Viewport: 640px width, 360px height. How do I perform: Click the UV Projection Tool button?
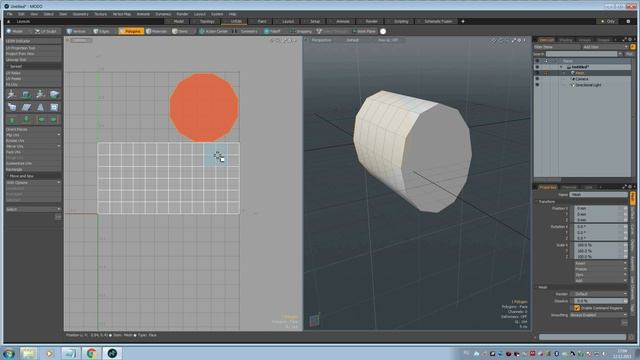[33, 48]
